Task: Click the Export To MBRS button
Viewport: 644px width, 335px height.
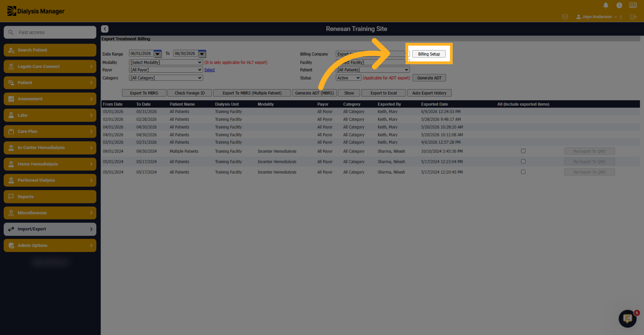Action: [x=144, y=93]
